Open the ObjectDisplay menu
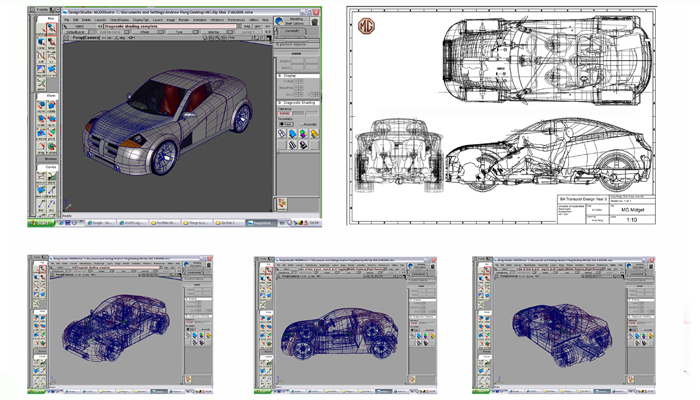Image resolution: width=700 pixels, height=400 pixels. tap(119, 20)
